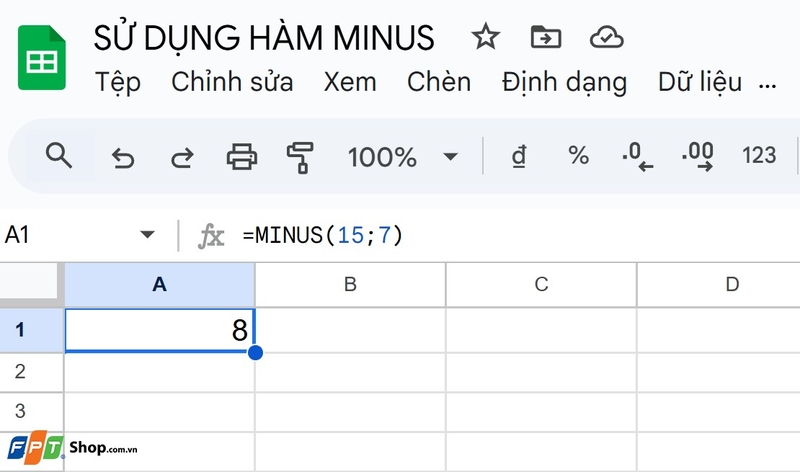800x472 pixels.
Task: Click cell A1 containing 8
Action: [x=159, y=330]
